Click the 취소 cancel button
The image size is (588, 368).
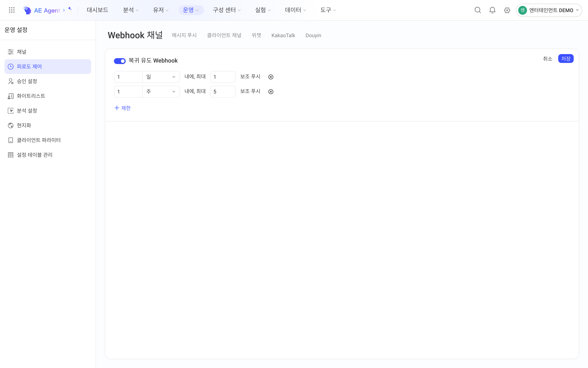point(548,59)
